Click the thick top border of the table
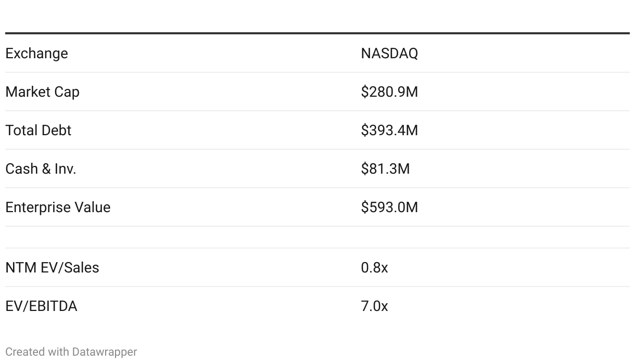 [317, 33]
